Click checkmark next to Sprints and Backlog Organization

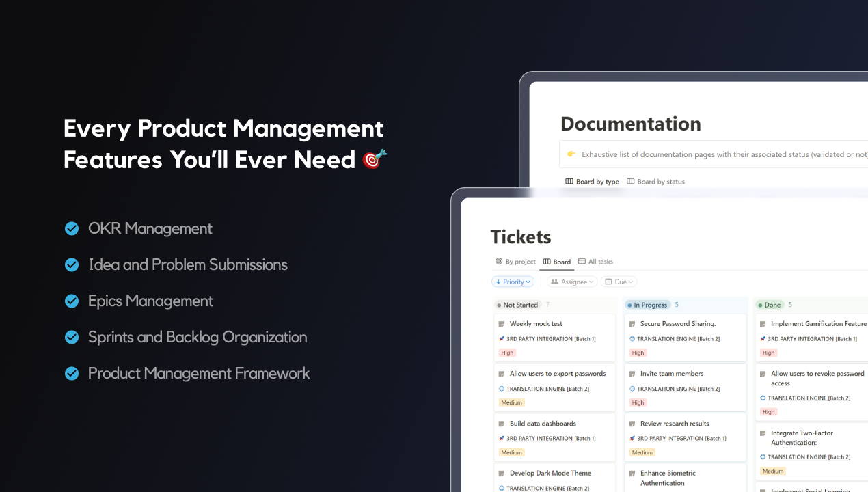coord(72,337)
